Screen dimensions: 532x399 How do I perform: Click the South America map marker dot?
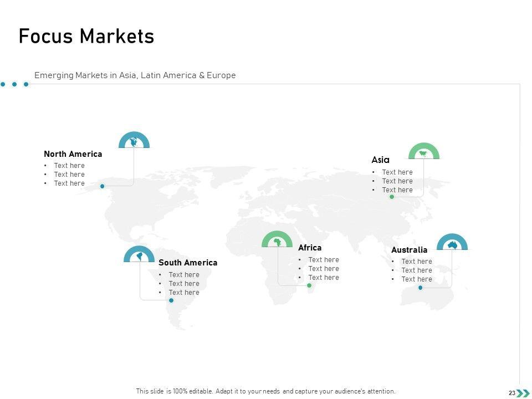tap(171, 300)
